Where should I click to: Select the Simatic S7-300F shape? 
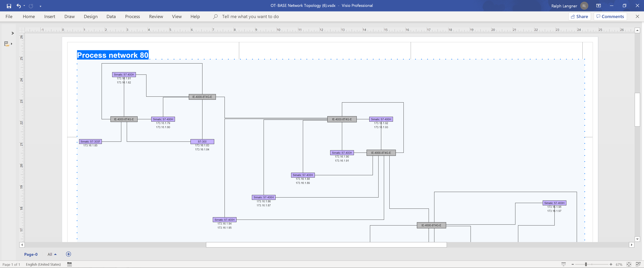tap(90, 141)
